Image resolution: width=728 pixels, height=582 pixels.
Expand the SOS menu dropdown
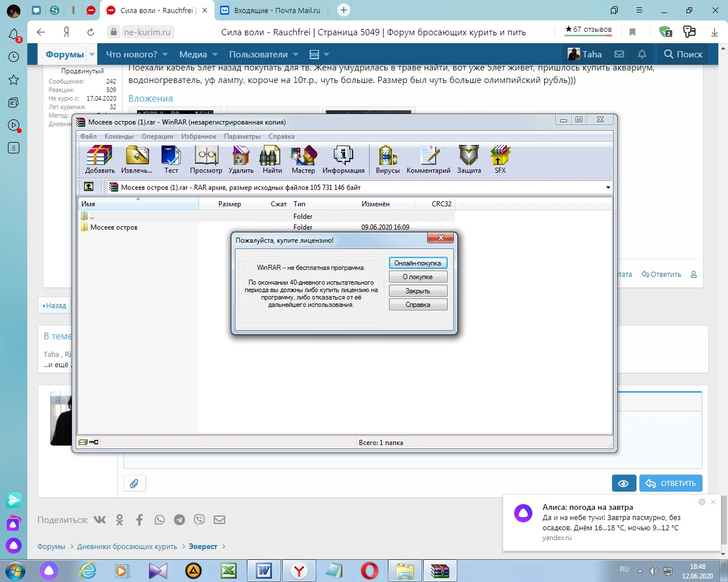pos(326,55)
